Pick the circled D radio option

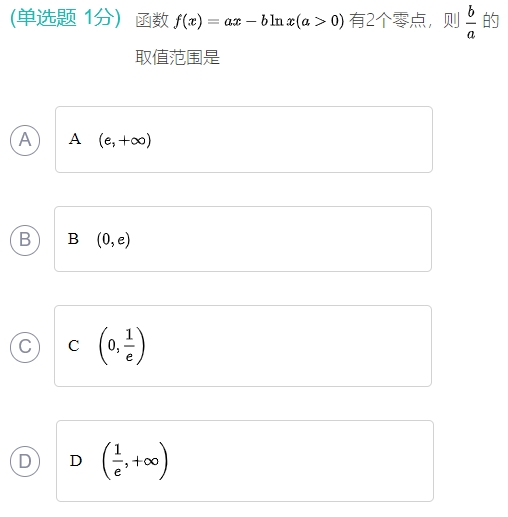(25, 461)
